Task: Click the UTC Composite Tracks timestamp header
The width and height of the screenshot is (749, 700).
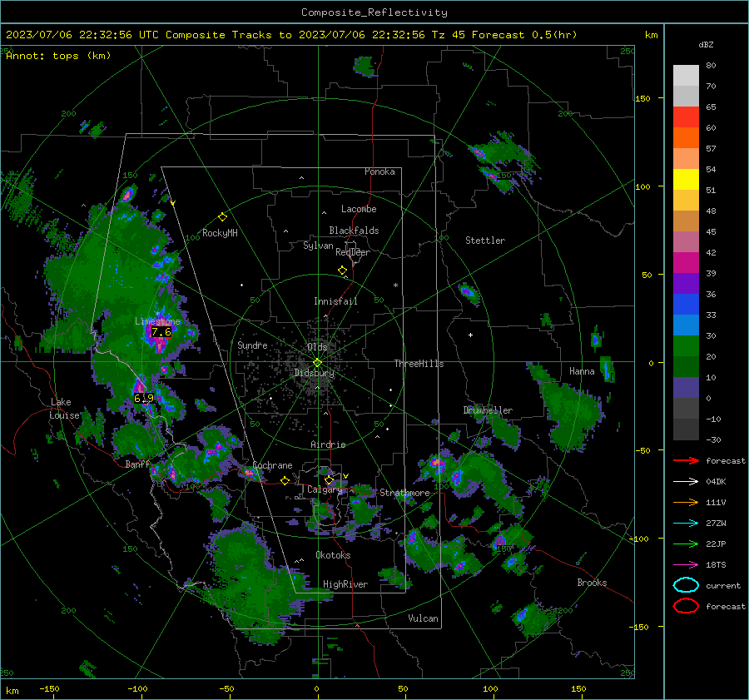Action: pyautogui.click(x=291, y=35)
